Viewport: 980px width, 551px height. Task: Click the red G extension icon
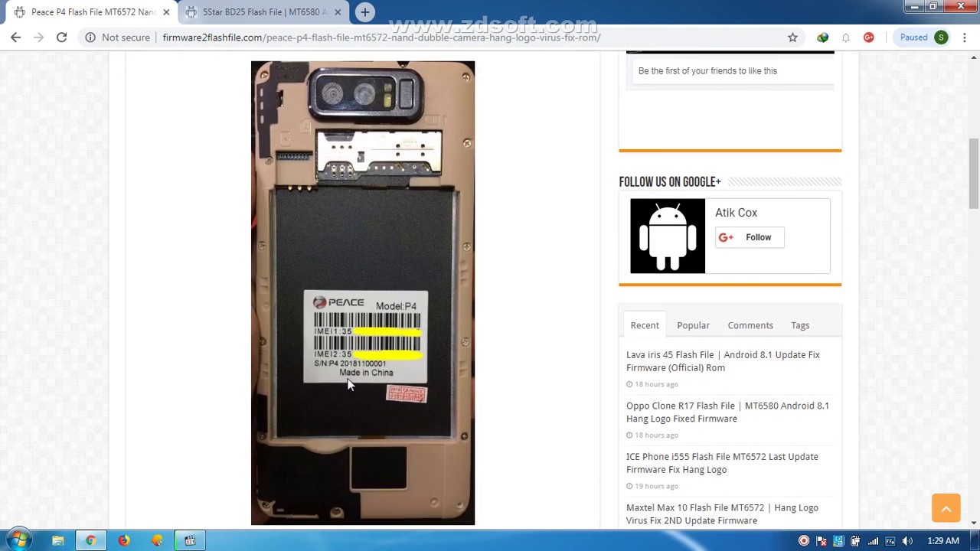click(868, 37)
